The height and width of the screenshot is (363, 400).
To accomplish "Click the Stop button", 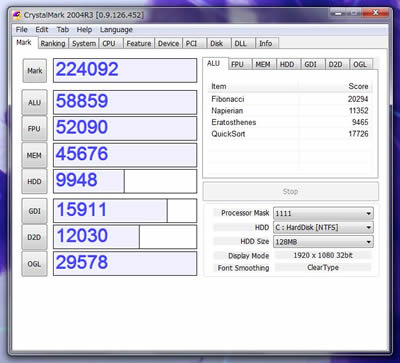I will pyautogui.click(x=290, y=192).
